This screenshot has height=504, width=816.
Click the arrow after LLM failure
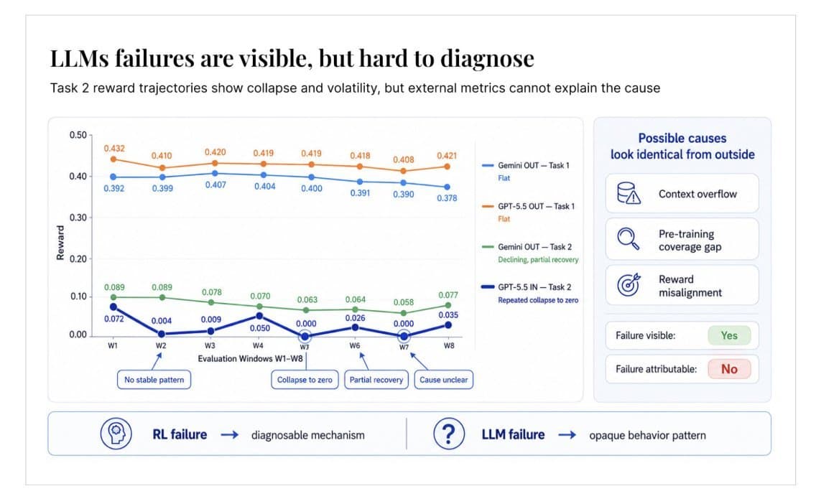pyautogui.click(x=567, y=435)
